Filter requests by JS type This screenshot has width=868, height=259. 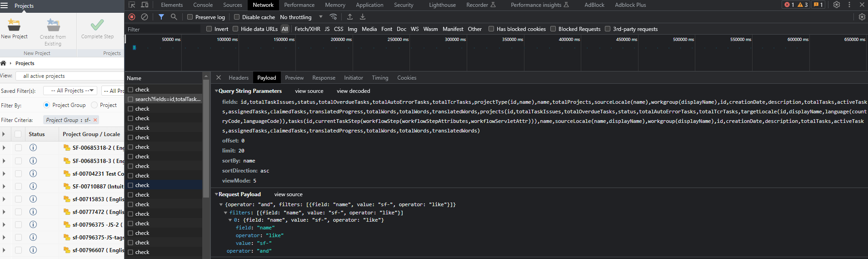pyautogui.click(x=327, y=29)
